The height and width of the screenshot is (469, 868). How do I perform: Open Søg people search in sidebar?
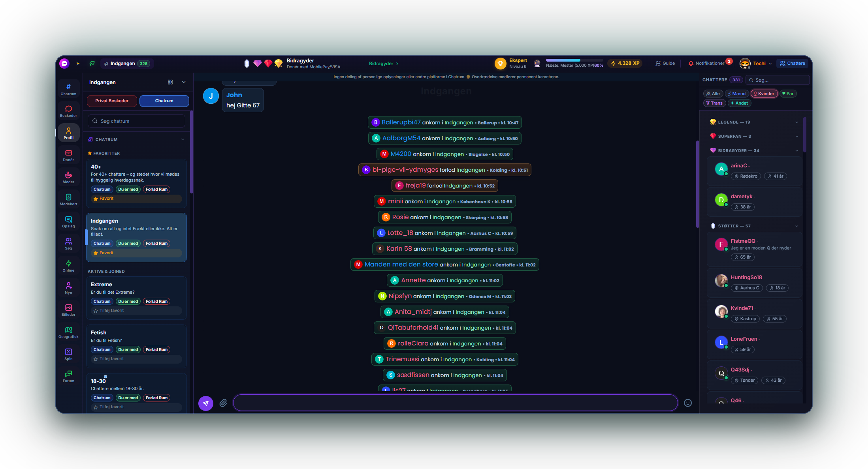click(68, 244)
